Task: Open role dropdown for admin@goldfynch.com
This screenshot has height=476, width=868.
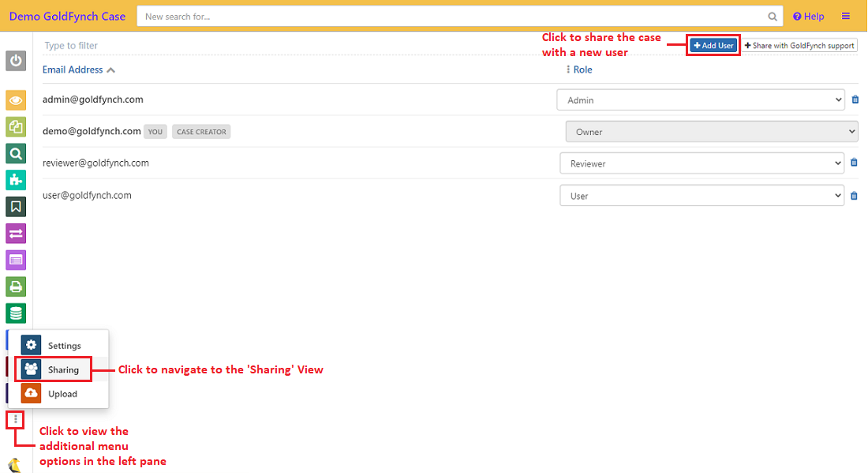Action: tap(700, 100)
